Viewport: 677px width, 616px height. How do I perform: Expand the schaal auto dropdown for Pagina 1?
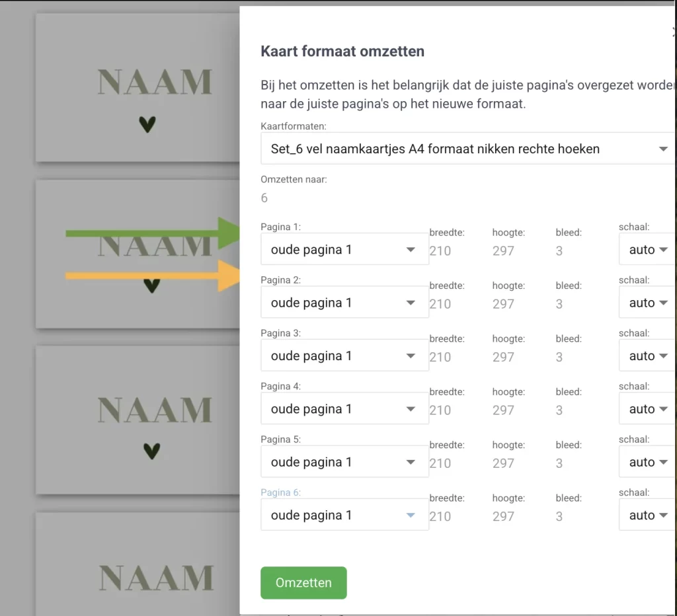coord(647,250)
